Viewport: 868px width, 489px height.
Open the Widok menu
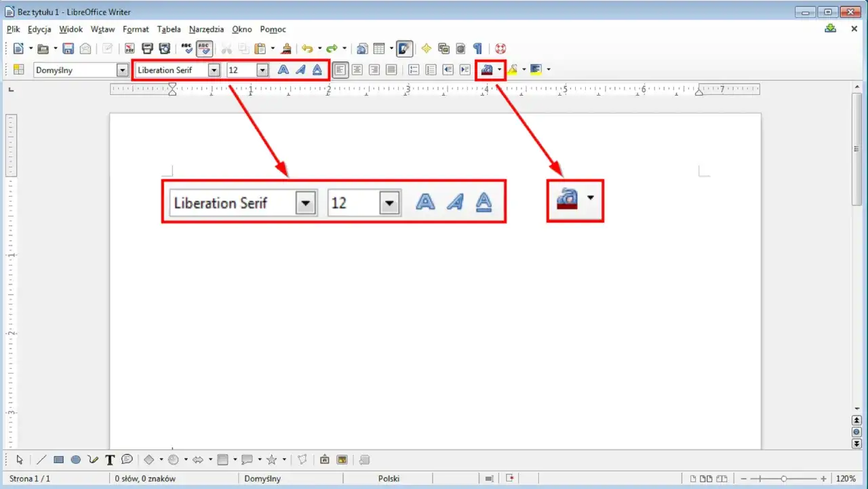[71, 29]
